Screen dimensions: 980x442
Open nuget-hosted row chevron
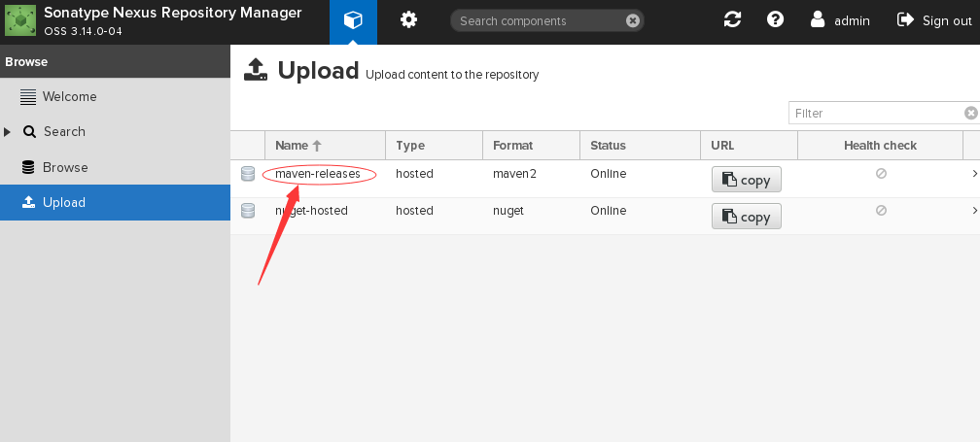coord(974,211)
